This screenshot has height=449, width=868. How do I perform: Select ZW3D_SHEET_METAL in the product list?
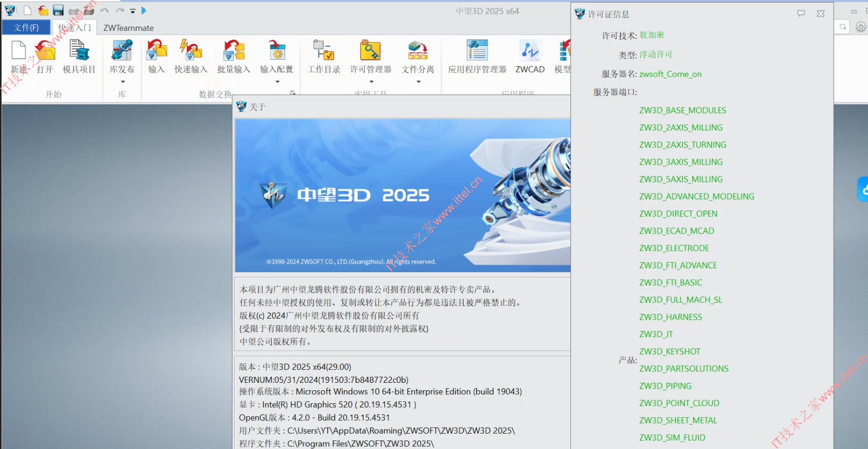pyautogui.click(x=678, y=421)
